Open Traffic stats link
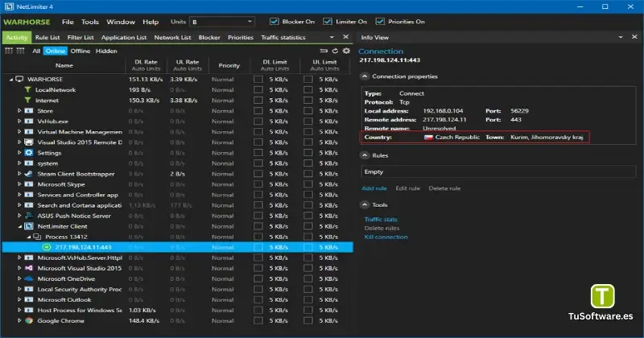644x338 pixels. tap(381, 220)
